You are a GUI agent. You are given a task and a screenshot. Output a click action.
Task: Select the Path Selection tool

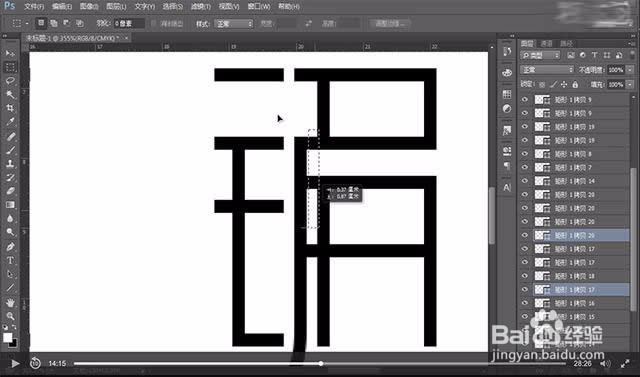click(10, 274)
